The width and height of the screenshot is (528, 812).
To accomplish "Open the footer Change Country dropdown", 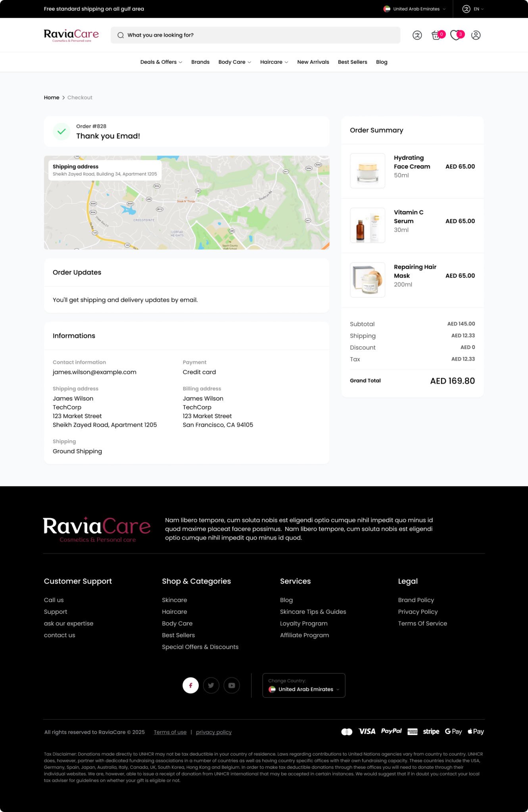I will click(x=304, y=685).
